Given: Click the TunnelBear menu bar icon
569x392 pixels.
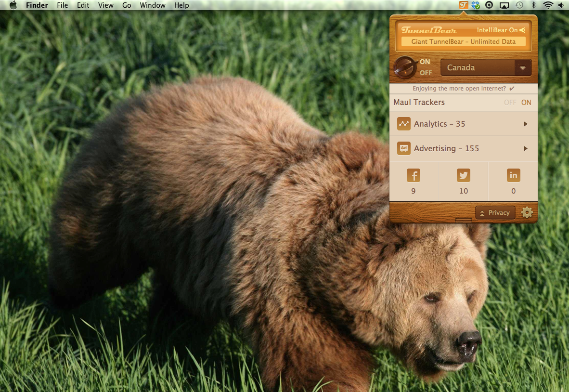Looking at the screenshot, I should click(464, 5).
